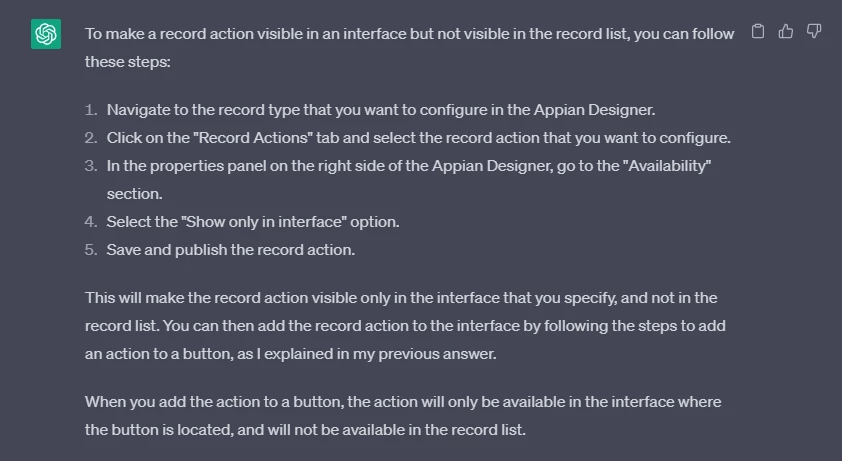Screen dimensions: 842x461
Task: Click the paragraph starting "This will make the record"
Action: pyautogui.click(x=405, y=326)
